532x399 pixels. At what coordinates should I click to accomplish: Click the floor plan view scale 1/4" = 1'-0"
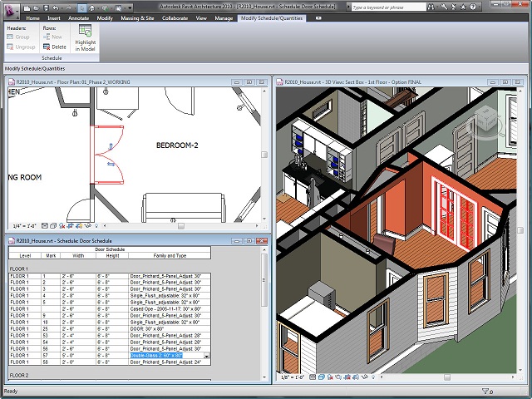(x=25, y=226)
